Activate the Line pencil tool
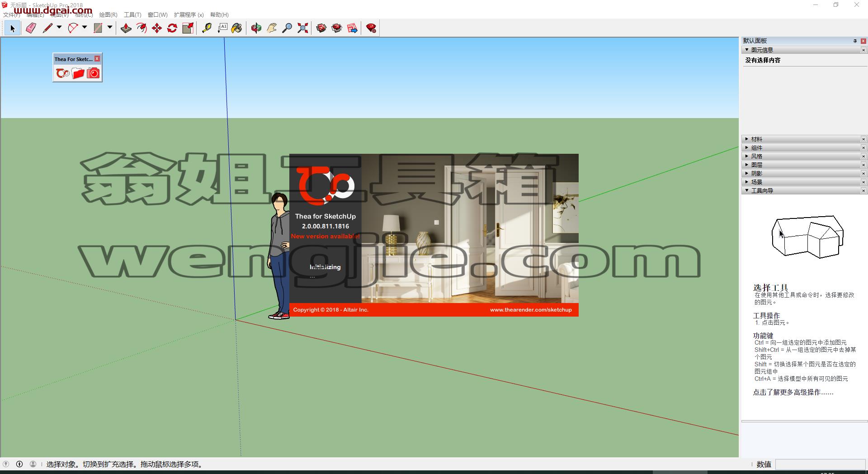Viewport: 868px width, 474px height. pyautogui.click(x=47, y=28)
